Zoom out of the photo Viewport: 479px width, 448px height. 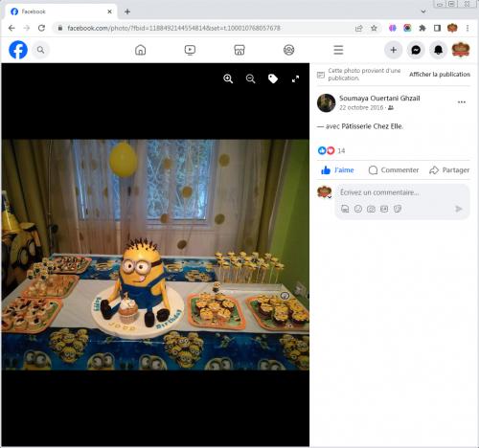pos(251,78)
